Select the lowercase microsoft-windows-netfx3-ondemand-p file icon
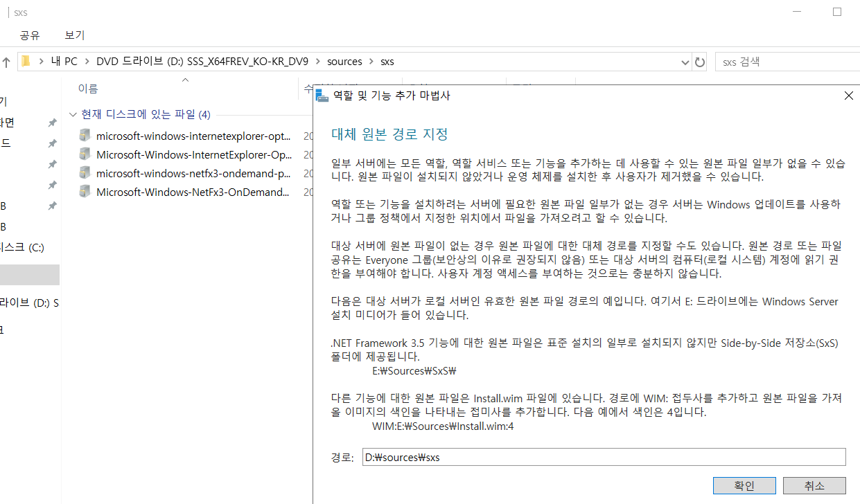Screen dimensions: 860x504 pos(85,173)
